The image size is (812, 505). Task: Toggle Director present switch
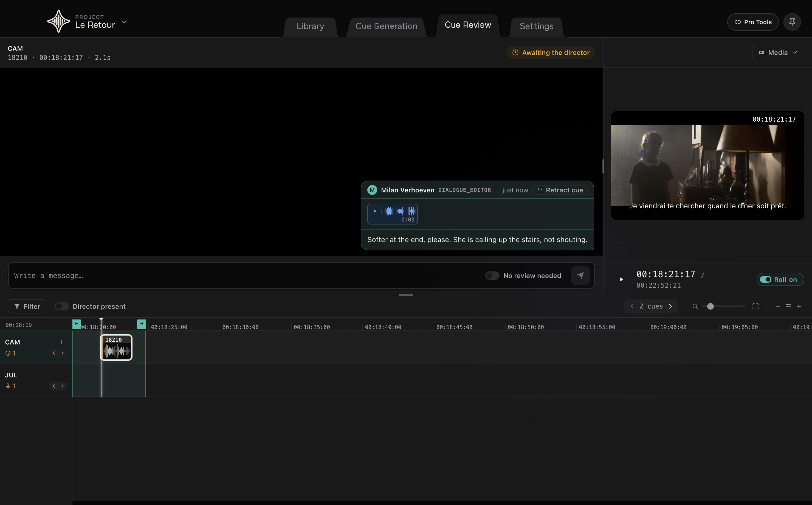coord(61,306)
